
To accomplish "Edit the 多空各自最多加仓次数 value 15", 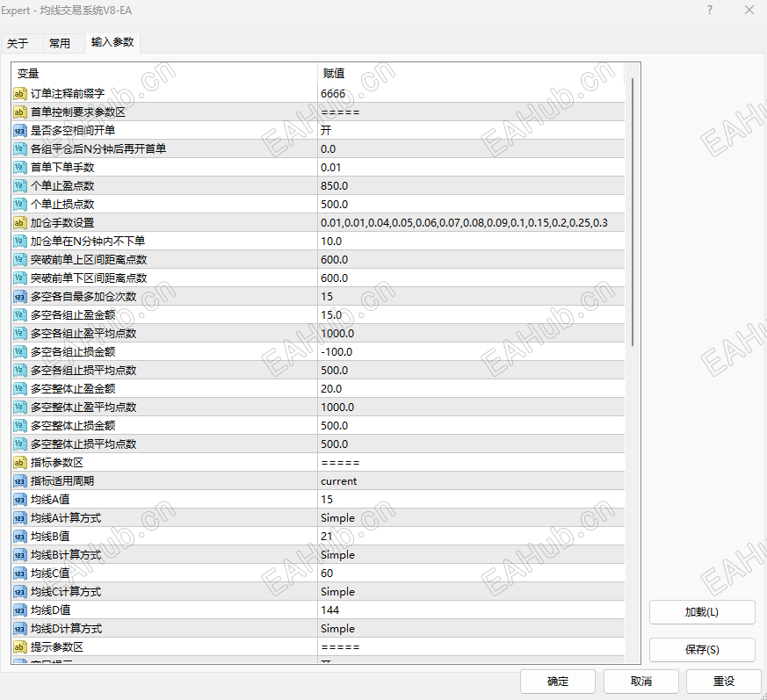I will coord(471,297).
